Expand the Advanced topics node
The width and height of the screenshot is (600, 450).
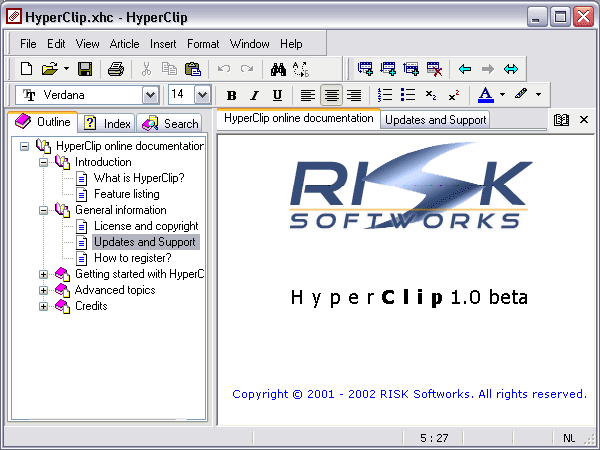[43, 290]
